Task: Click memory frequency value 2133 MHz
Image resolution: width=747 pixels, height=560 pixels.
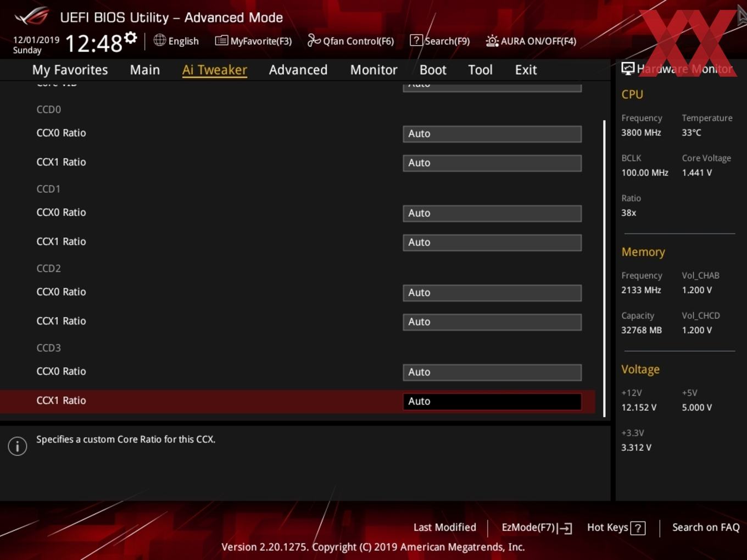Action: click(x=641, y=290)
